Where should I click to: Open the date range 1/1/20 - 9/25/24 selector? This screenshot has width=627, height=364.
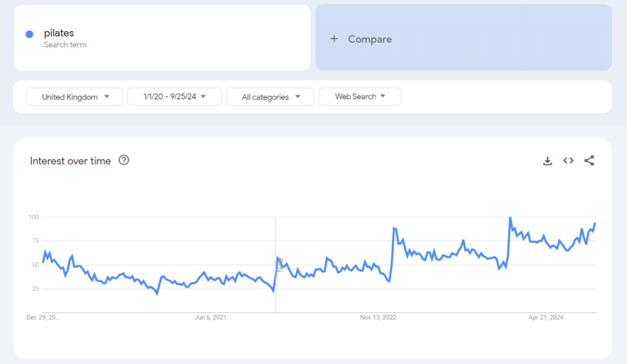coord(174,96)
